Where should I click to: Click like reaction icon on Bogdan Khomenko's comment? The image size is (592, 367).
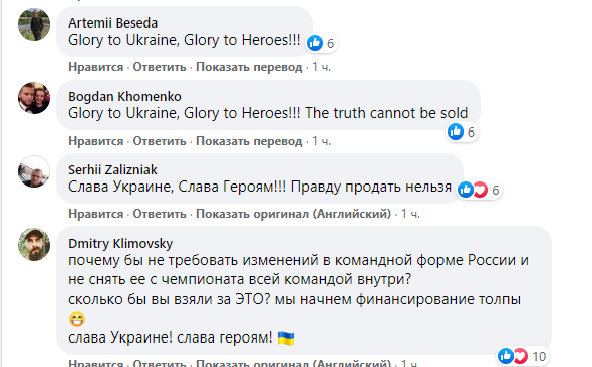pyautogui.click(x=456, y=131)
